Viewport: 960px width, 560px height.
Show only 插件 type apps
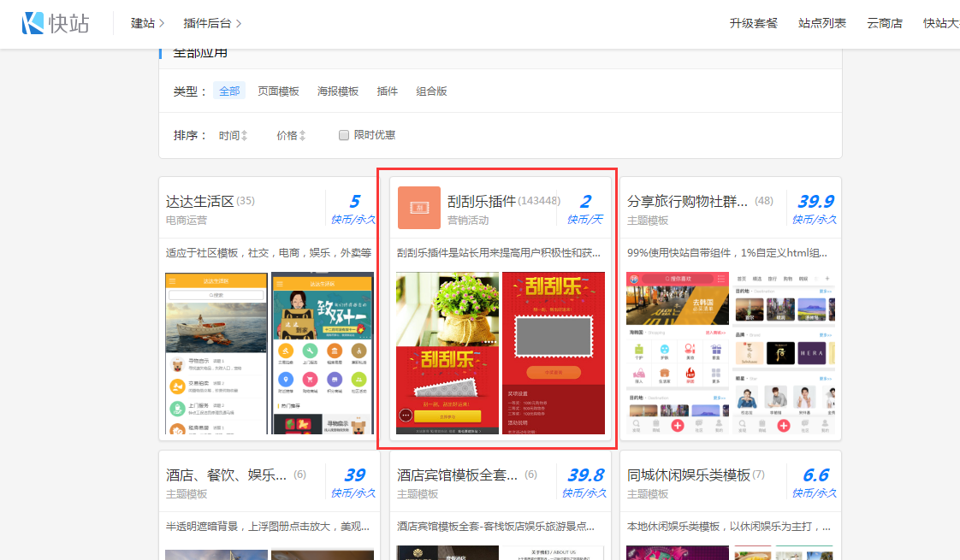click(x=388, y=91)
